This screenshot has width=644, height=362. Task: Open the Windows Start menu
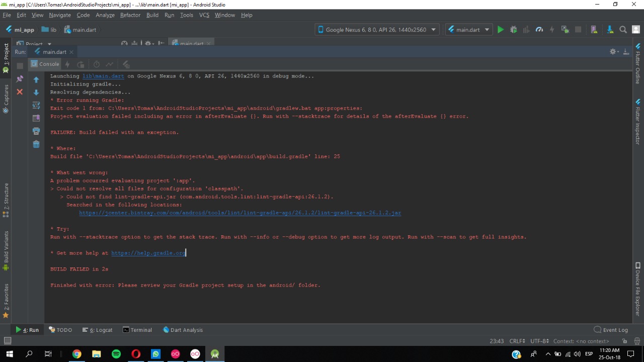coord(10,354)
